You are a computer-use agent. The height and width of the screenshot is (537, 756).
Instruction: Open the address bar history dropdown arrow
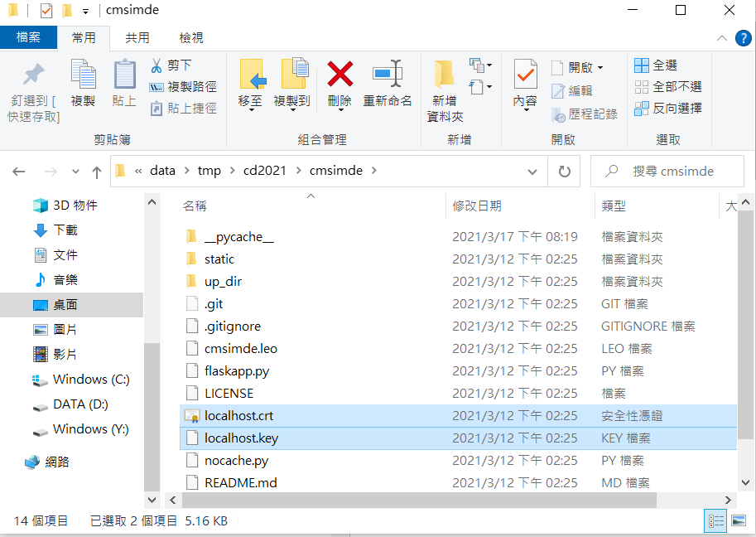(x=533, y=172)
